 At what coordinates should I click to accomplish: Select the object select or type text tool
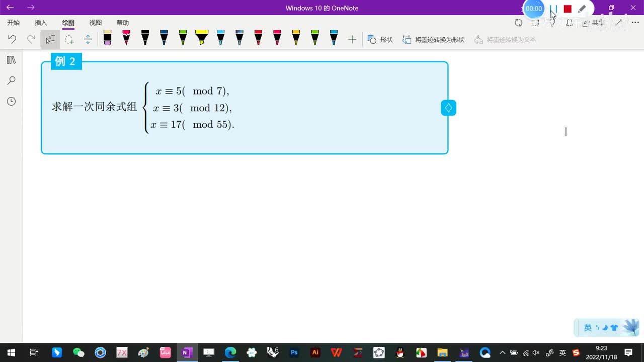pyautogui.click(x=50, y=39)
